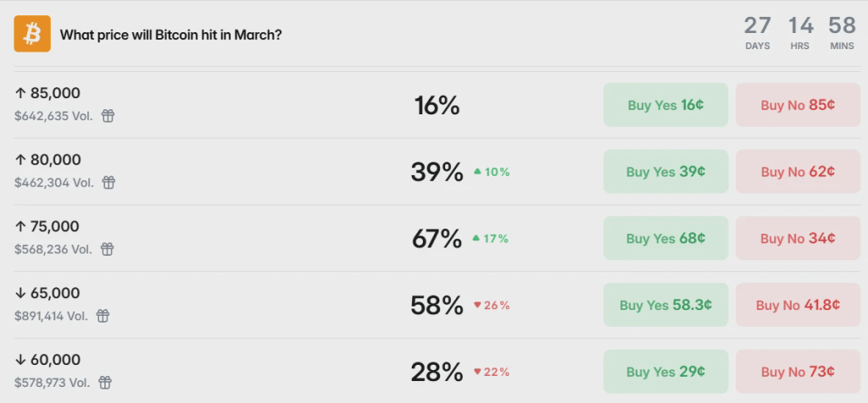
Task: Click gift icon beside $462,304 volume
Action: [x=108, y=183]
